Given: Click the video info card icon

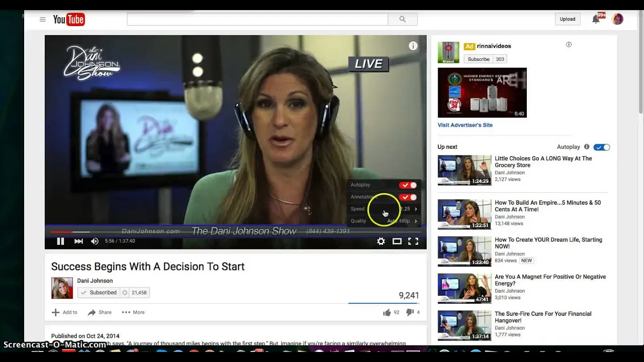Looking at the screenshot, I should (x=413, y=46).
